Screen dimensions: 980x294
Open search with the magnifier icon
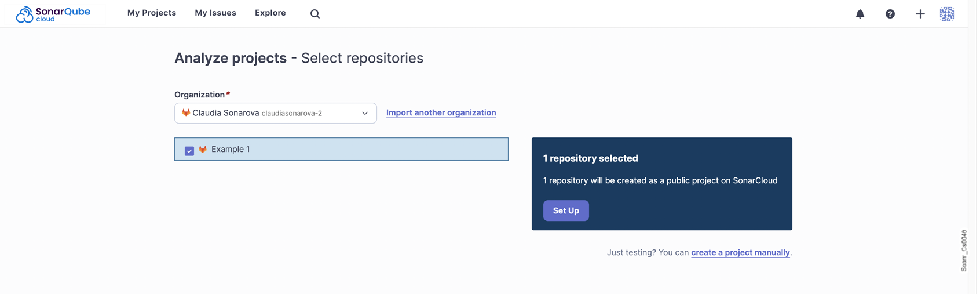point(315,14)
